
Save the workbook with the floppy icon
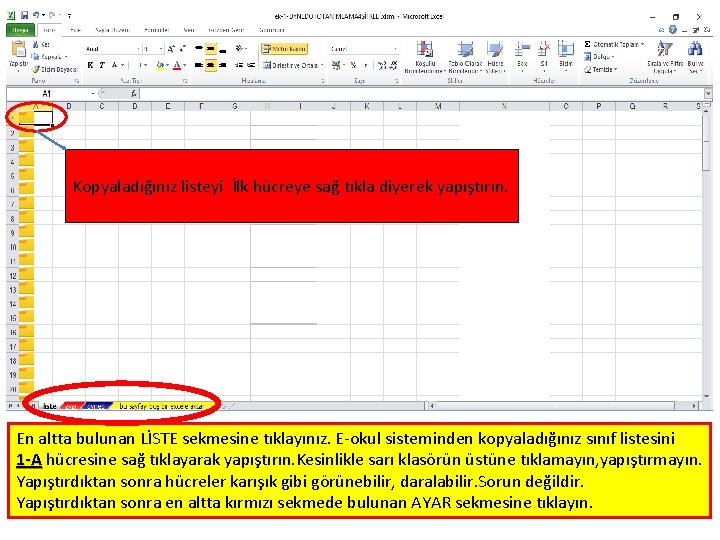tap(24, 16)
